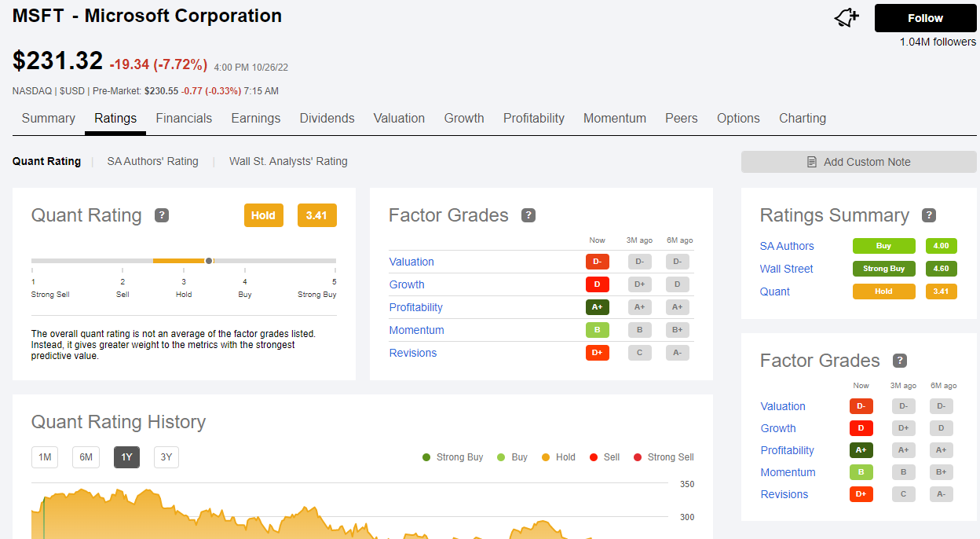Open Profitability link in center Factor Grades
This screenshot has height=539, width=980.
point(416,307)
